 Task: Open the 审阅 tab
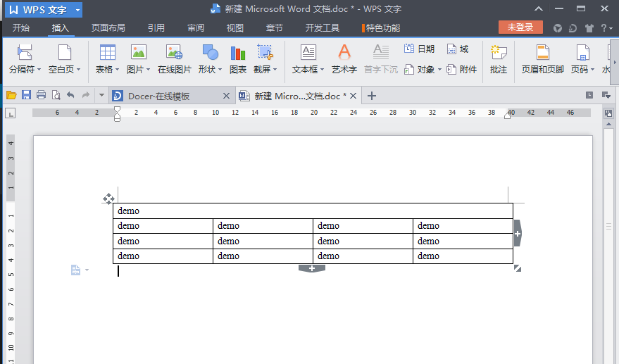(x=196, y=28)
